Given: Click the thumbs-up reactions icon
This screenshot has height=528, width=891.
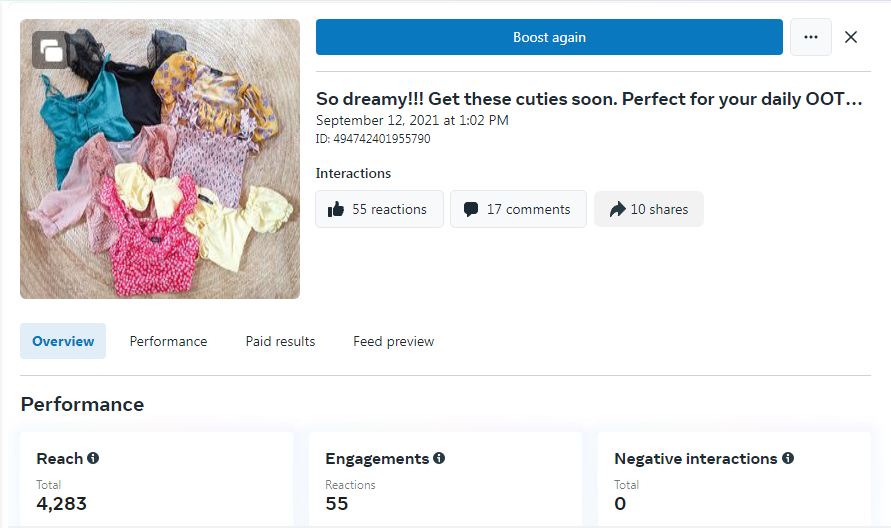Looking at the screenshot, I should pyautogui.click(x=336, y=209).
